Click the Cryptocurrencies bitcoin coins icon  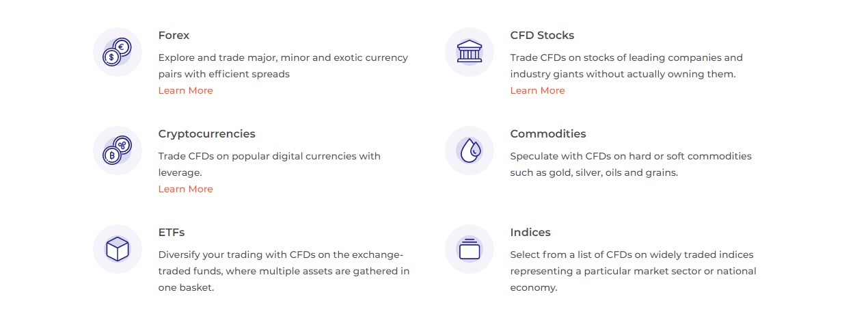click(117, 151)
